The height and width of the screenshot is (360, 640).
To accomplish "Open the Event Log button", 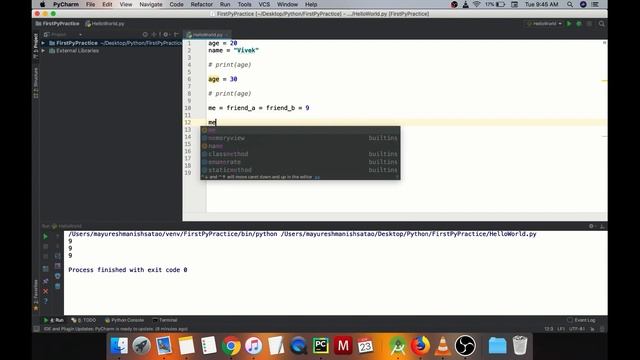I will point(581,320).
